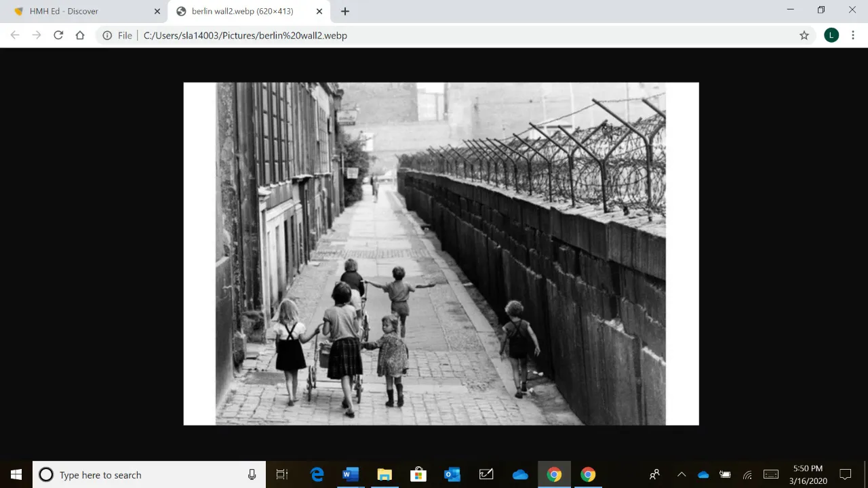Viewport: 868px width, 488px height.
Task: Open the People icon in tray
Action: 654,474
